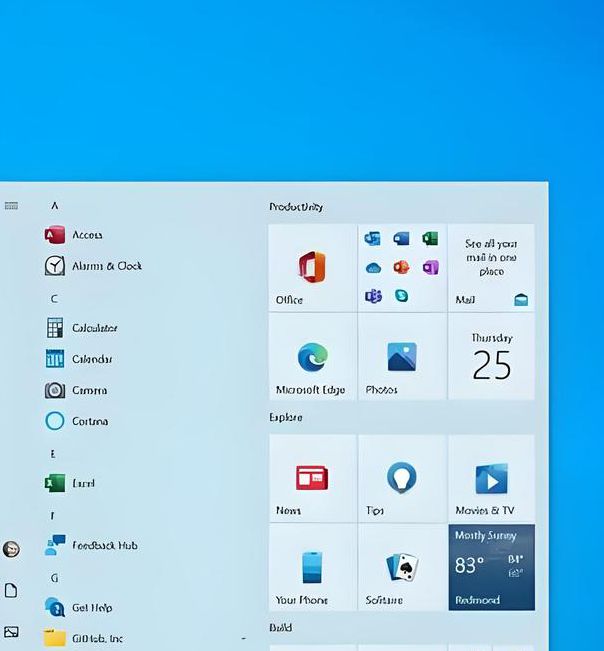Open the Cortana circle icon
Viewport: 604px width, 651px height.
[55, 421]
